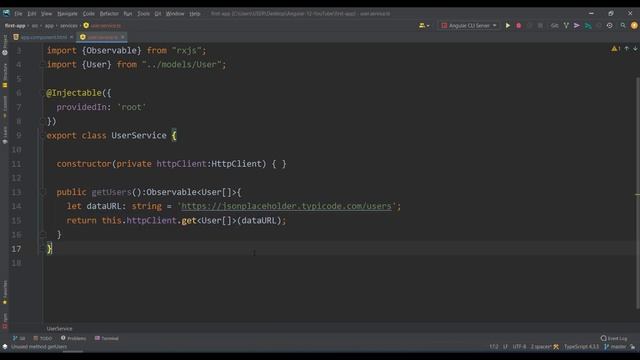The height and width of the screenshot is (360, 640).
Task: Open the Terminal tool window
Action: point(107,338)
